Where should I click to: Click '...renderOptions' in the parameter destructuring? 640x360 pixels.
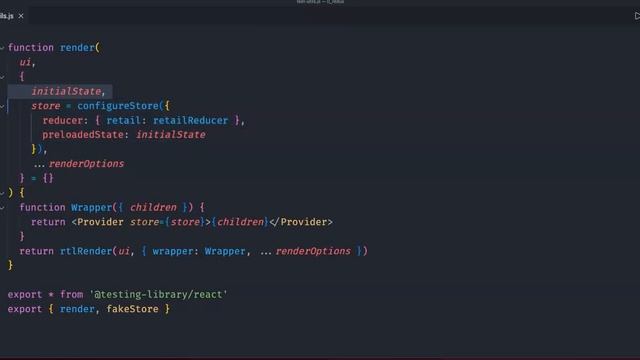click(x=79, y=164)
